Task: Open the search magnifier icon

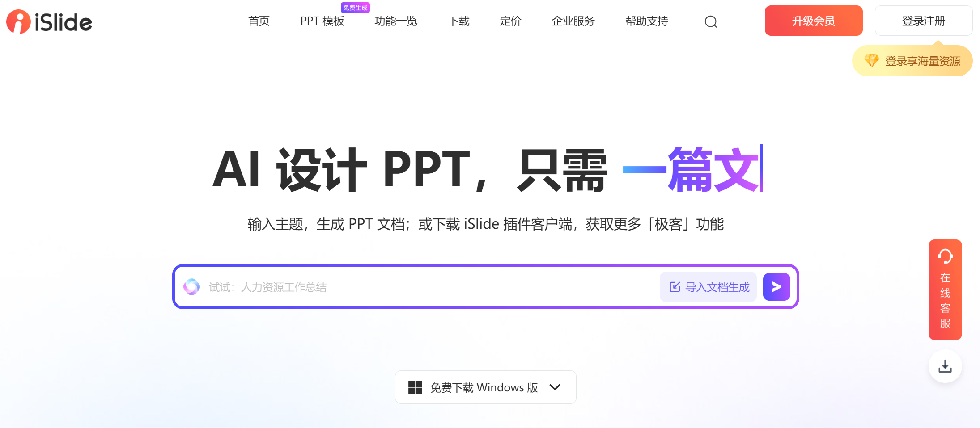Action: tap(711, 21)
